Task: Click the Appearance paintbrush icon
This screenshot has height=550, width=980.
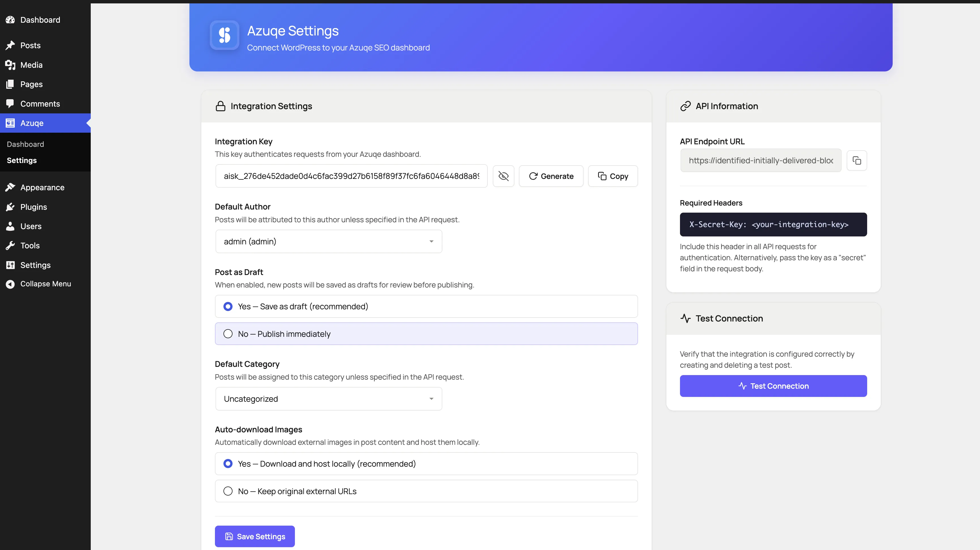Action: [x=10, y=187]
